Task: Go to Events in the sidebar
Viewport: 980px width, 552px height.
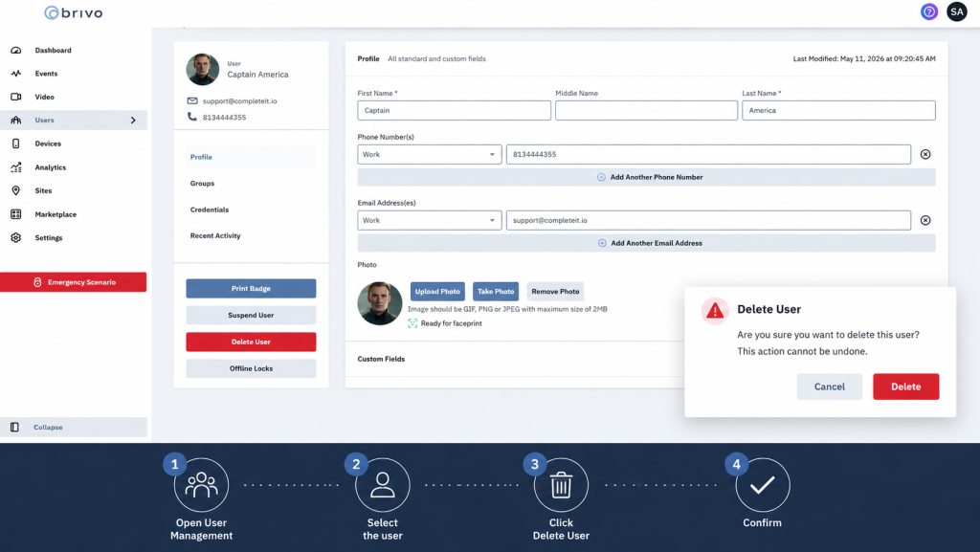Action: [x=46, y=73]
